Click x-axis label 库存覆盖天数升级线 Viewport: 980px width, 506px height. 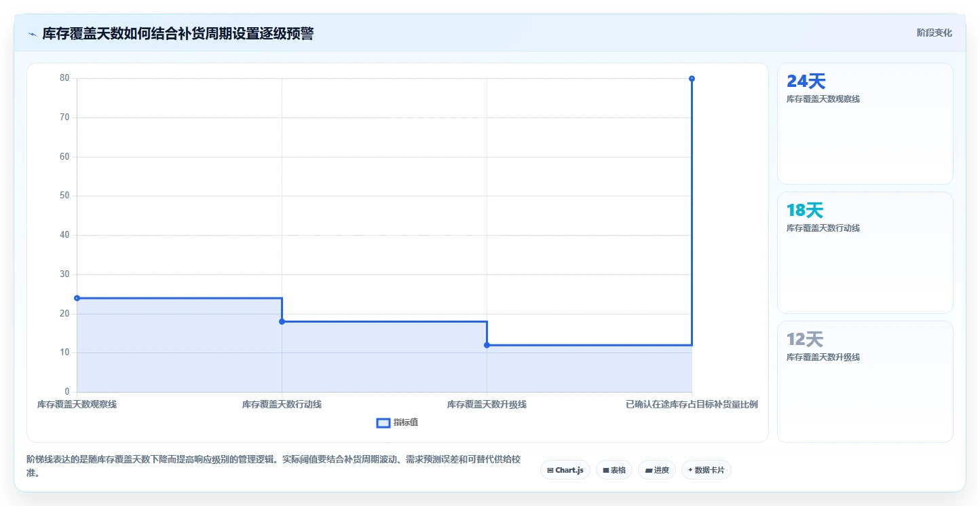487,404
